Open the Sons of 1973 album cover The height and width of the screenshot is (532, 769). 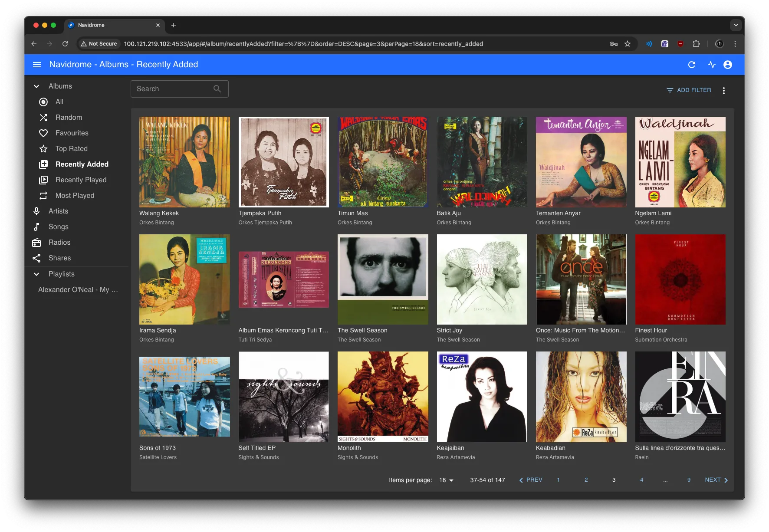184,397
